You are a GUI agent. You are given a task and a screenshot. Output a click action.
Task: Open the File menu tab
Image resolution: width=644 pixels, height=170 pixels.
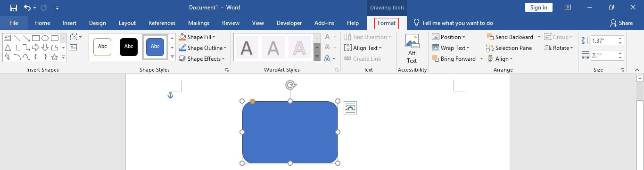point(14,23)
